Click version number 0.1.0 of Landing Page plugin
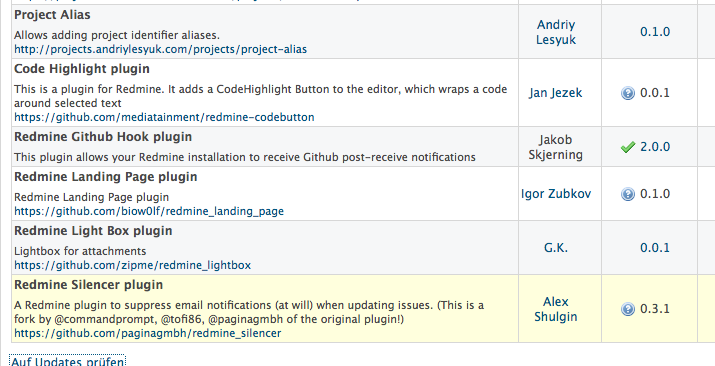The width and height of the screenshot is (715, 366). tap(655, 194)
